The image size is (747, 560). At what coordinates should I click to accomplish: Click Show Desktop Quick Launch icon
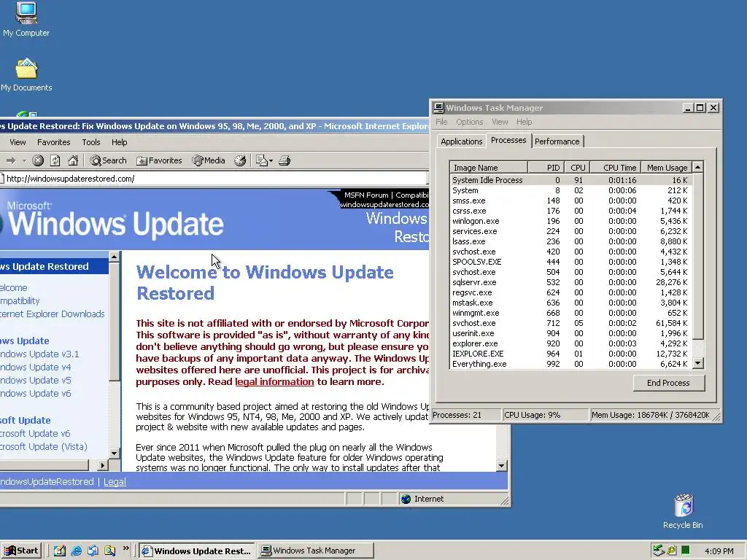[x=60, y=551]
